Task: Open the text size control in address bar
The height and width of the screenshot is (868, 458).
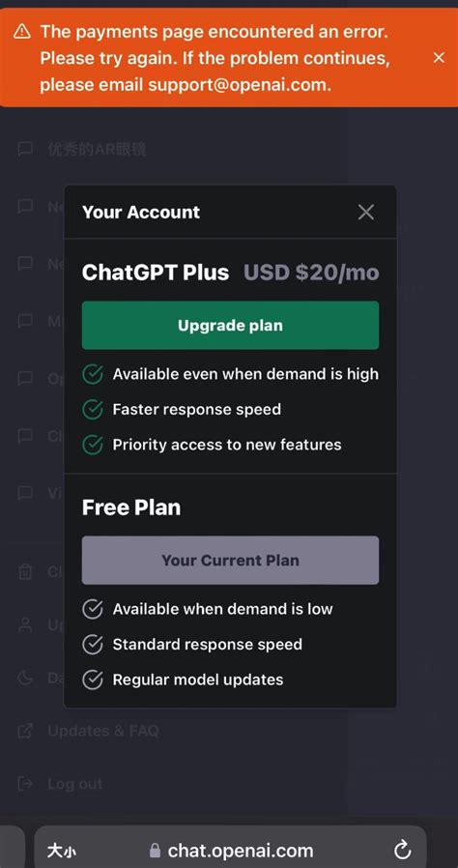Action: pos(62,851)
